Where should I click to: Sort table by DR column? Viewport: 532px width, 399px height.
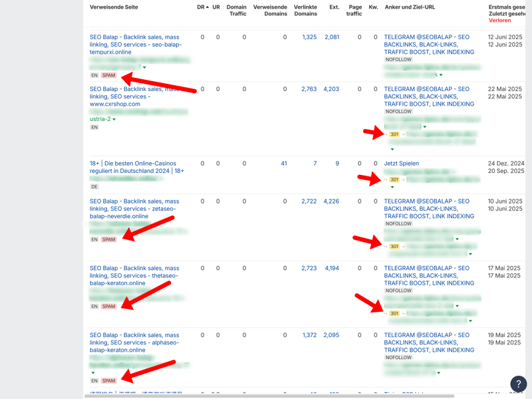coord(202,7)
